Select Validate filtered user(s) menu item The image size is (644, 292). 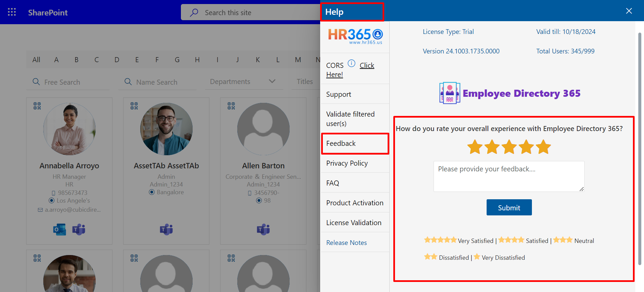[355, 119]
